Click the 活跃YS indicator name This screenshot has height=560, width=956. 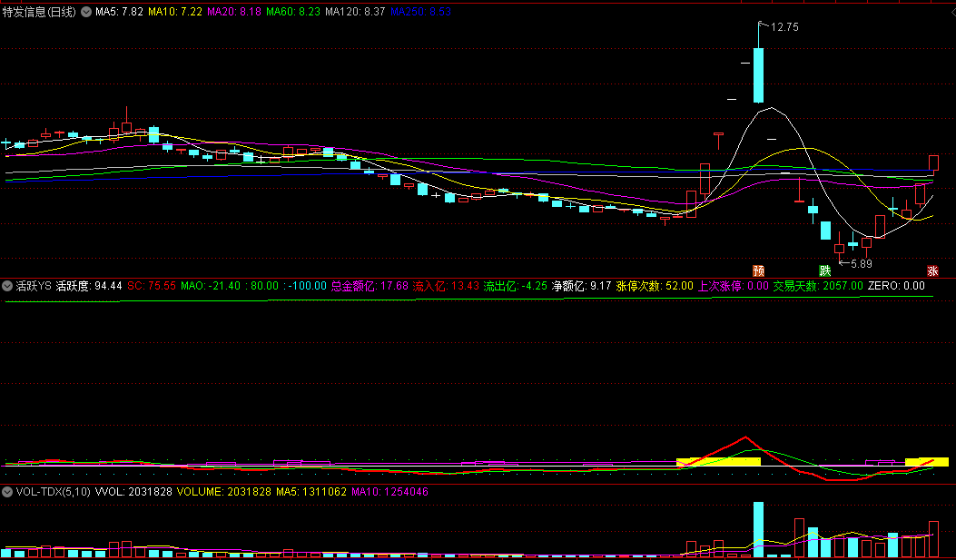tap(34, 286)
